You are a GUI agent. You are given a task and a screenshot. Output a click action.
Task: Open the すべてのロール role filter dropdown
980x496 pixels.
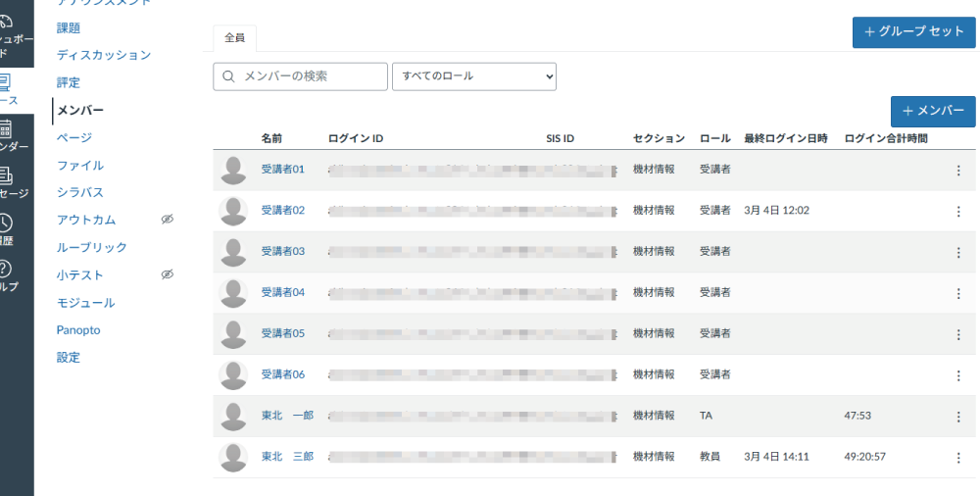point(473,76)
